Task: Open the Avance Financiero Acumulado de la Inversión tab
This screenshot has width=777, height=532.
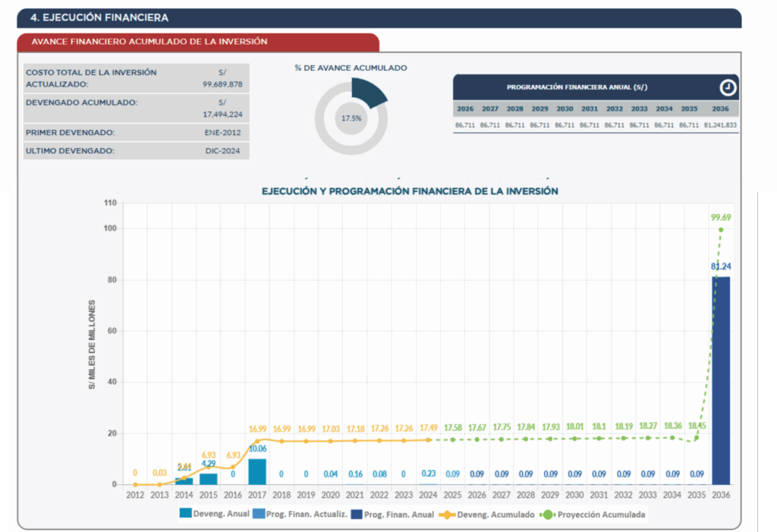Action: click(x=149, y=42)
